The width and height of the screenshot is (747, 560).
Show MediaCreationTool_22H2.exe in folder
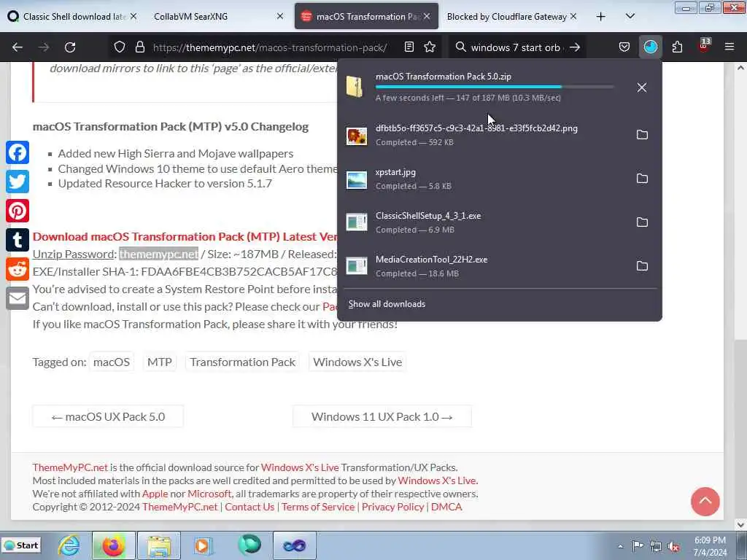(x=642, y=266)
